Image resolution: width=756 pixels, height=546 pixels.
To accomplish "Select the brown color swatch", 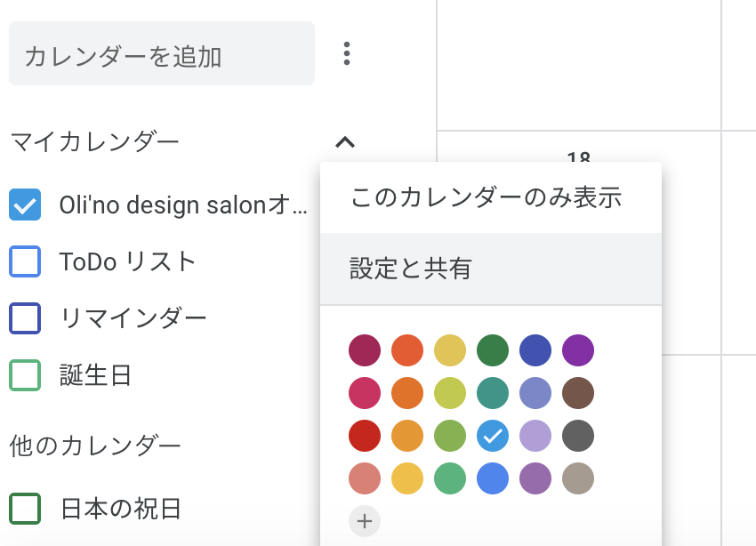I will (x=578, y=393).
